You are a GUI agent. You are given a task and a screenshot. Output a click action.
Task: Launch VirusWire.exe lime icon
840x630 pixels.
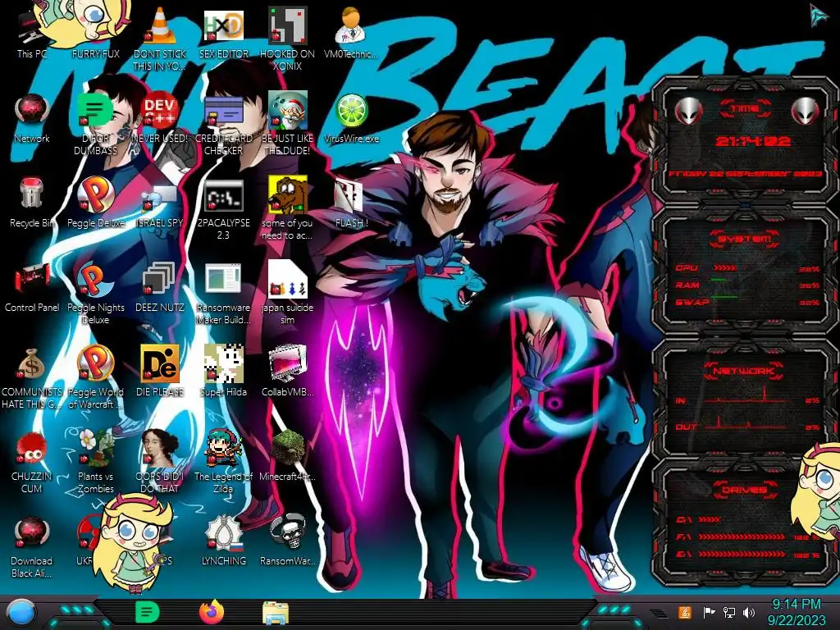tap(351, 119)
